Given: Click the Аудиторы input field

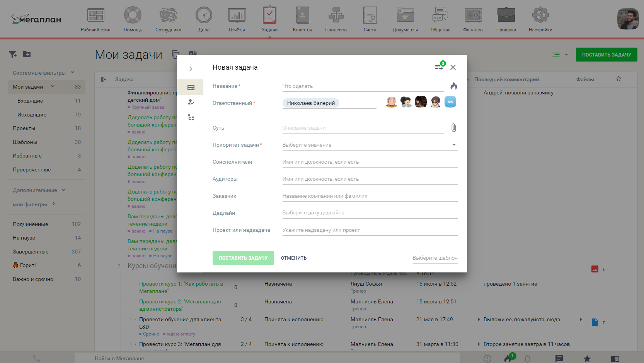Looking at the screenshot, I should (x=370, y=179).
